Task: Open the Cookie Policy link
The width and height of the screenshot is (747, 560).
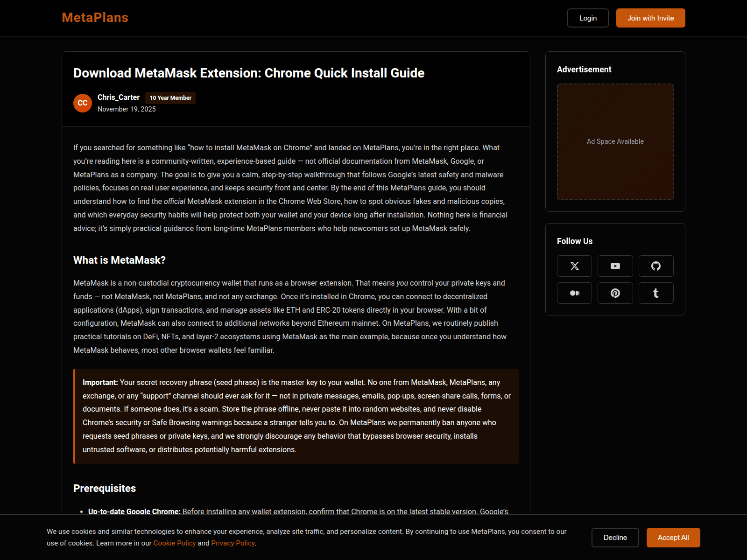Action: tap(174, 543)
